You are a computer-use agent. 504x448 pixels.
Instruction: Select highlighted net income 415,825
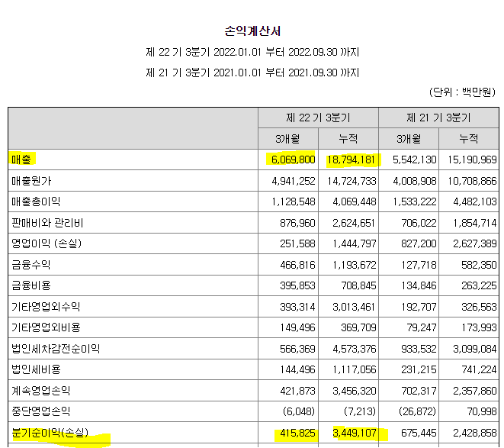[297, 433]
